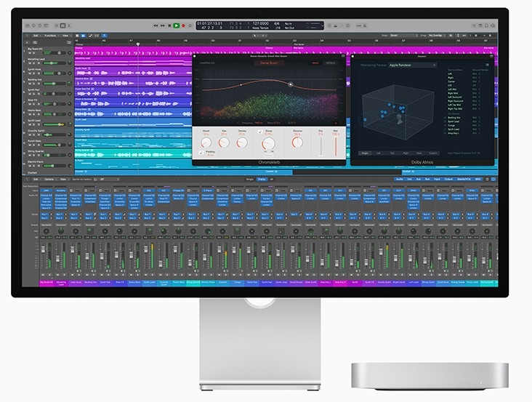532x402 pixels.
Task: Toggle the global tracks icon
Action: (x=69, y=43)
